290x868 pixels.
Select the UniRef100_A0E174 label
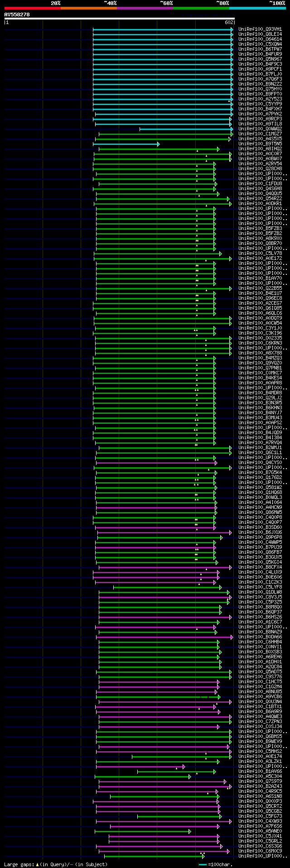pyautogui.click(x=260, y=756)
